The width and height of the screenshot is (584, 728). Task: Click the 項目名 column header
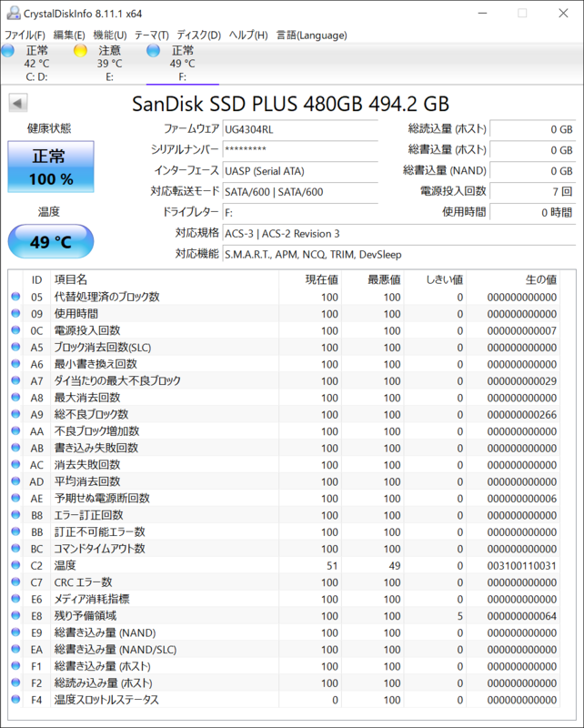[165, 279]
